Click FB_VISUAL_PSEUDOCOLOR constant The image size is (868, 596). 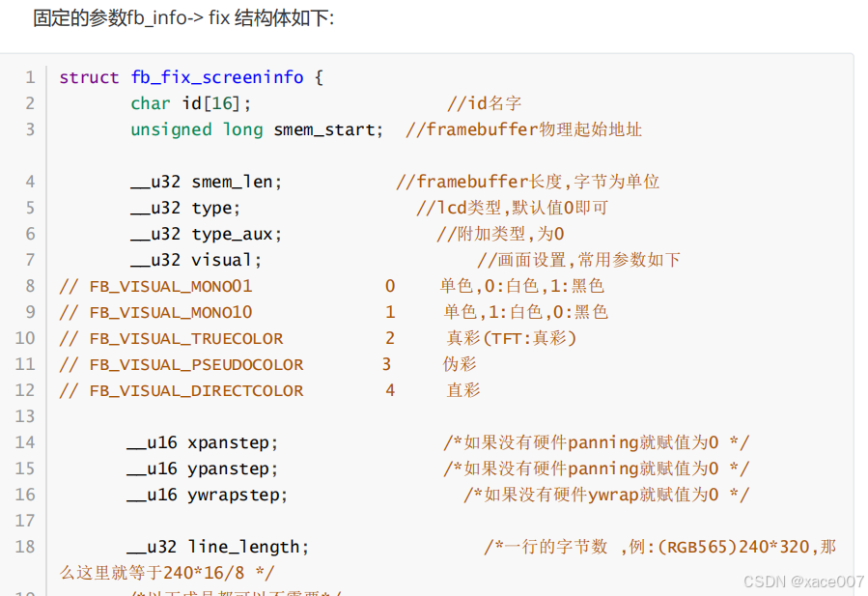point(196,364)
